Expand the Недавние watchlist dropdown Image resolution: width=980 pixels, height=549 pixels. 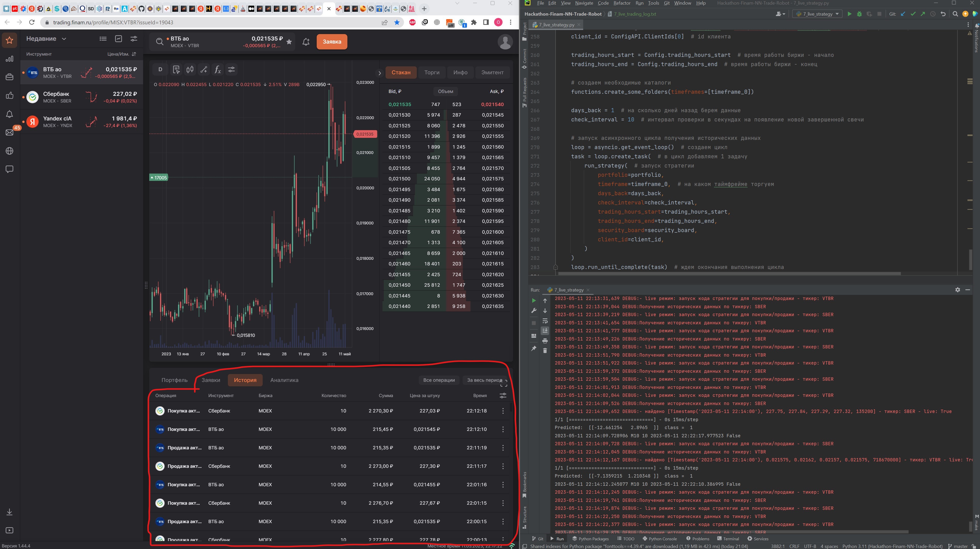64,39
